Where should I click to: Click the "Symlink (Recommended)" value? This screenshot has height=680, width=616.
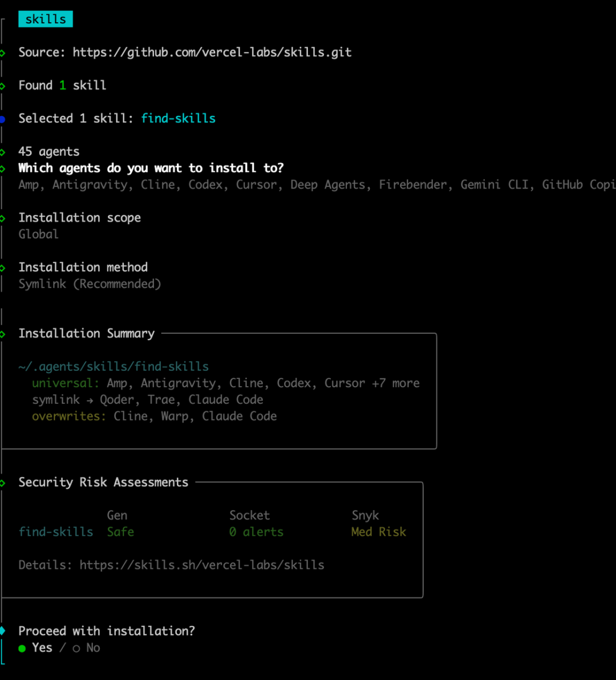pos(90,284)
